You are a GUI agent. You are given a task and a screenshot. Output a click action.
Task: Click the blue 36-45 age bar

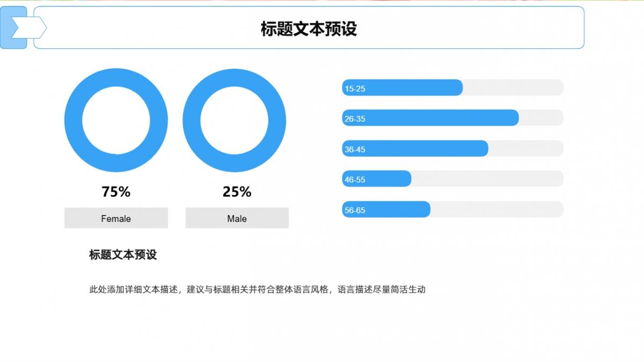coord(415,149)
